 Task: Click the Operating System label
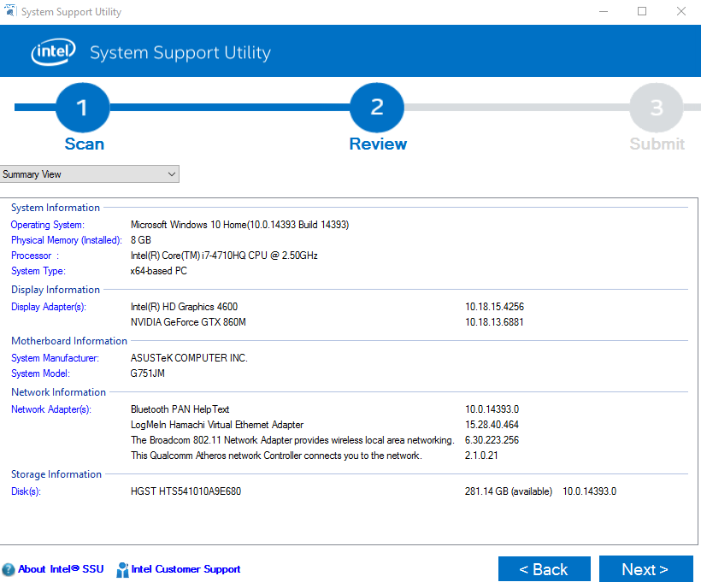47,225
